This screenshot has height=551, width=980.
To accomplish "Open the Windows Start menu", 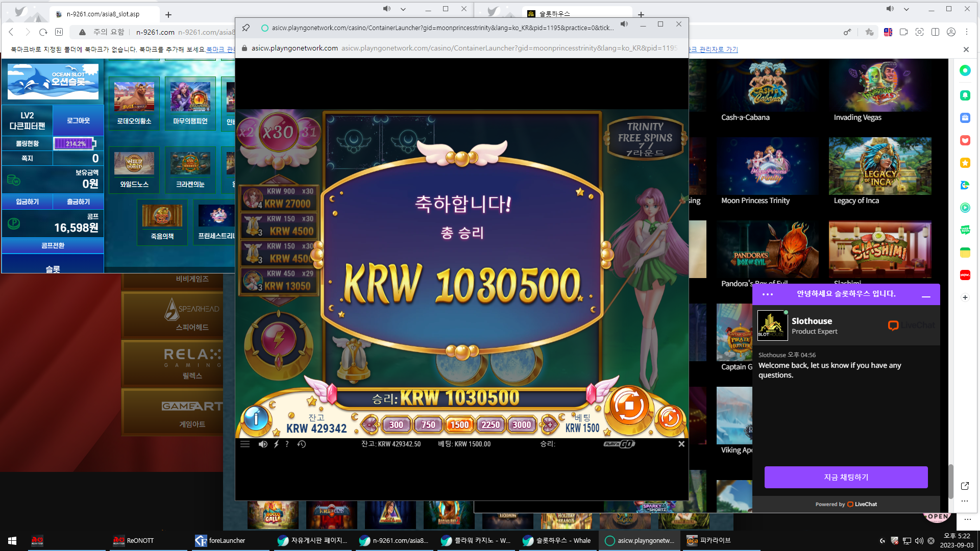I will [12, 540].
